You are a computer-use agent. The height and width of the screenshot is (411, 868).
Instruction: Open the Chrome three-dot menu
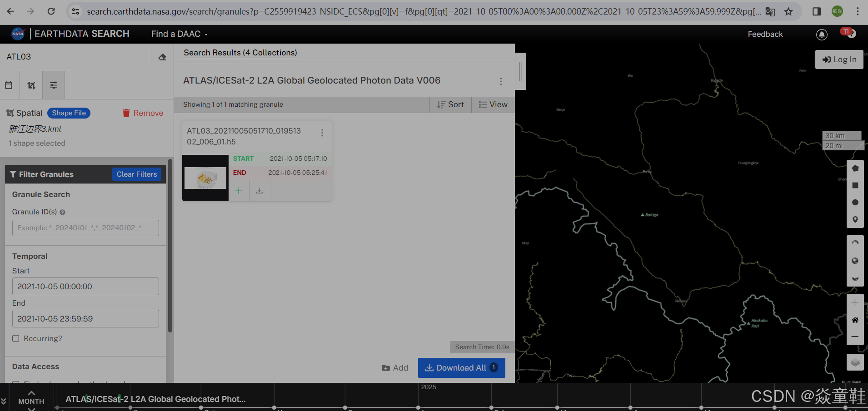858,11
